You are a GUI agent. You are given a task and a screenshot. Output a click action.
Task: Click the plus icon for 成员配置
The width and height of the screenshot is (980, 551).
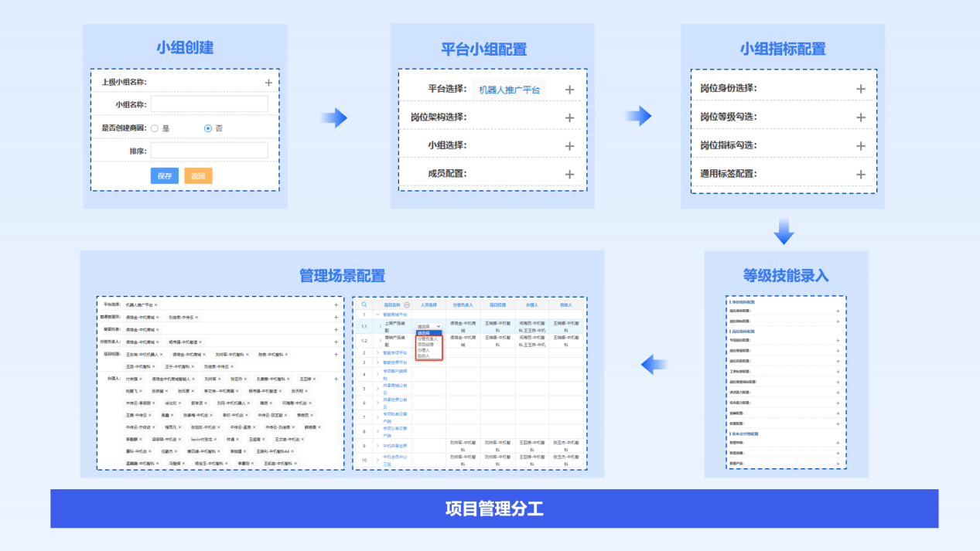click(x=569, y=174)
